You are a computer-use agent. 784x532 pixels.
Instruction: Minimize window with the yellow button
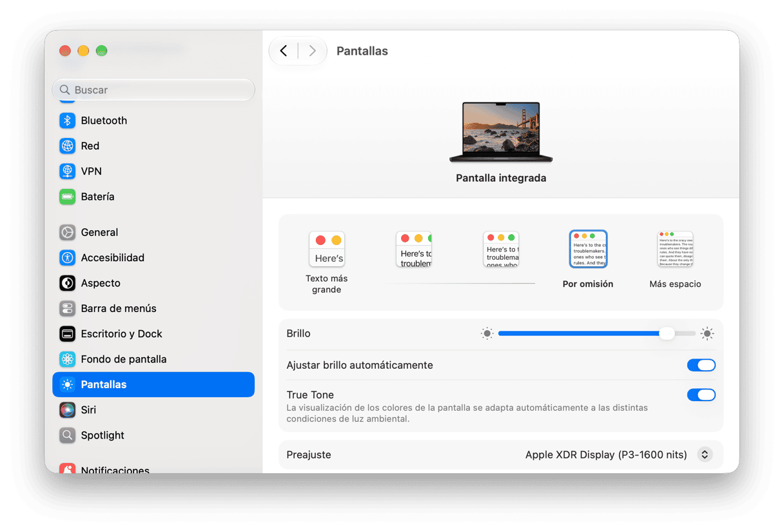coord(83,51)
